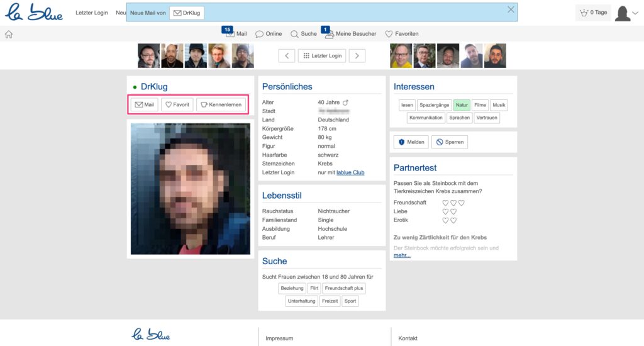644x346 pixels.
Task: Select the Spaziergänge interest tag
Action: (434, 105)
